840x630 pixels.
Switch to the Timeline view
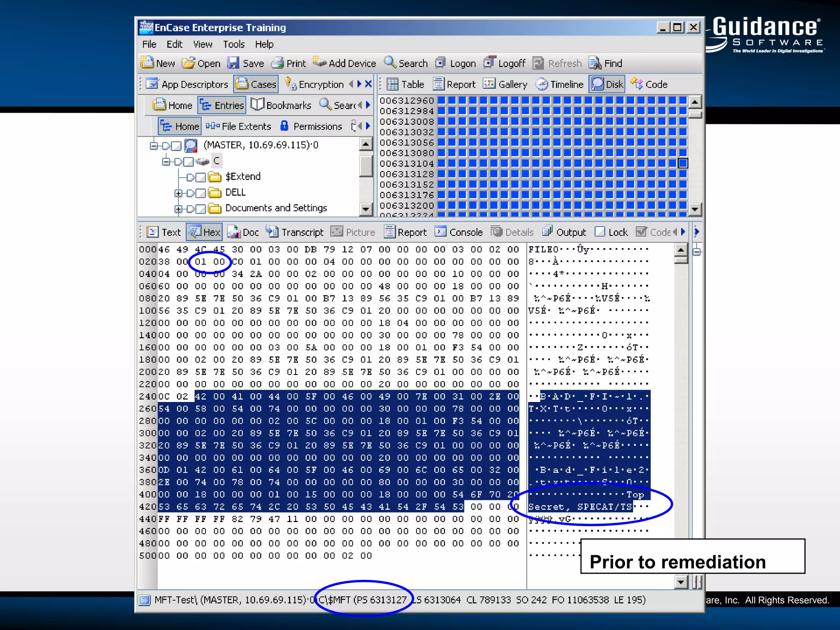click(x=559, y=84)
